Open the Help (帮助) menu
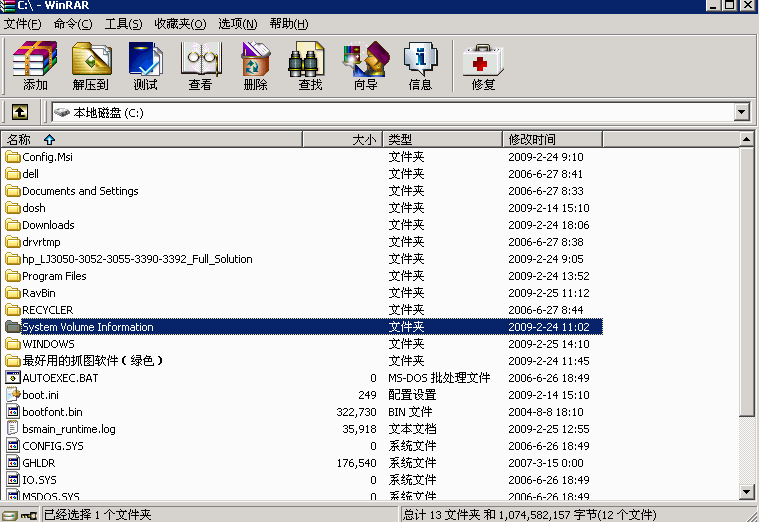Screen dimensions: 759x522 [289, 24]
